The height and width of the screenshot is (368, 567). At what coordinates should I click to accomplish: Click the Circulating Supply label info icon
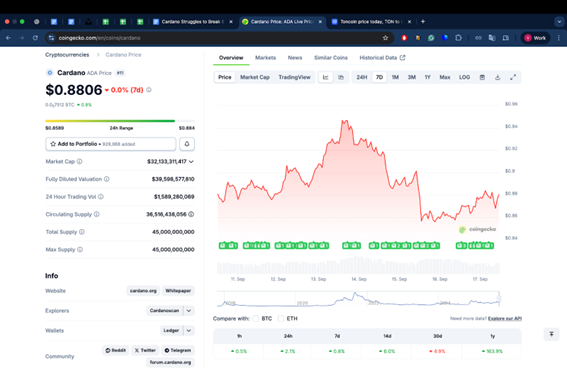tap(97, 214)
